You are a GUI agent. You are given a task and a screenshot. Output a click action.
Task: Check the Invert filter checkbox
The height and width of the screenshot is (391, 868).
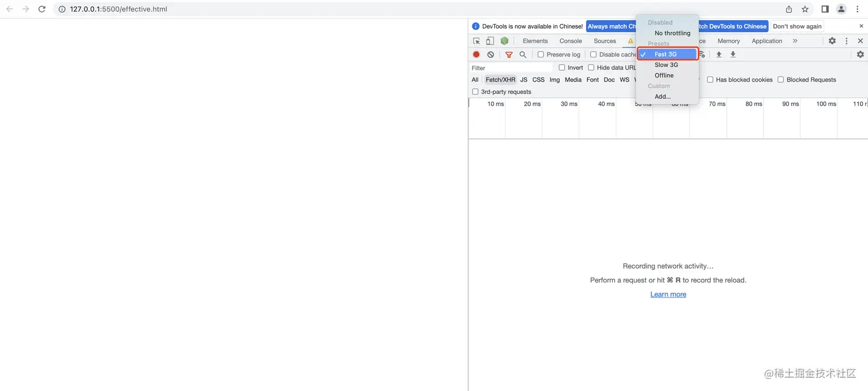562,68
